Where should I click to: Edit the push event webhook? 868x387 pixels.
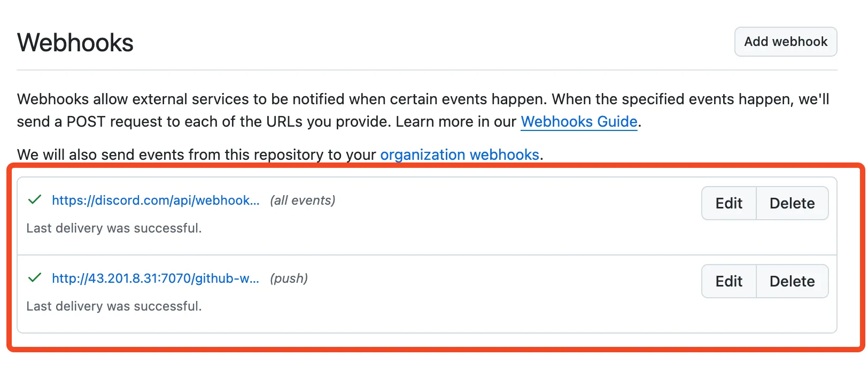[729, 281]
